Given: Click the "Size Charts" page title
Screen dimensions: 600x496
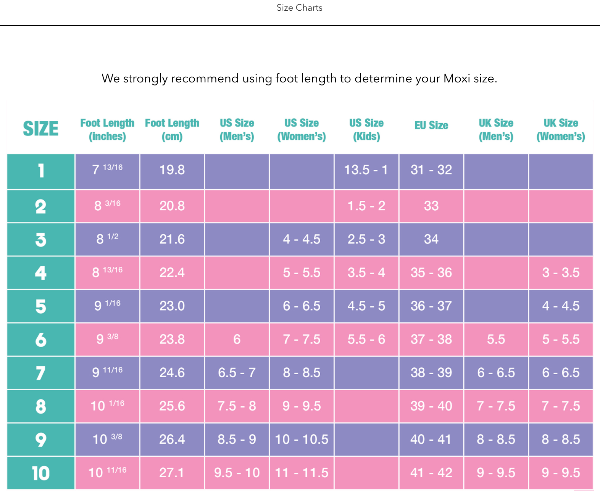Looking at the screenshot, I should click(299, 8).
